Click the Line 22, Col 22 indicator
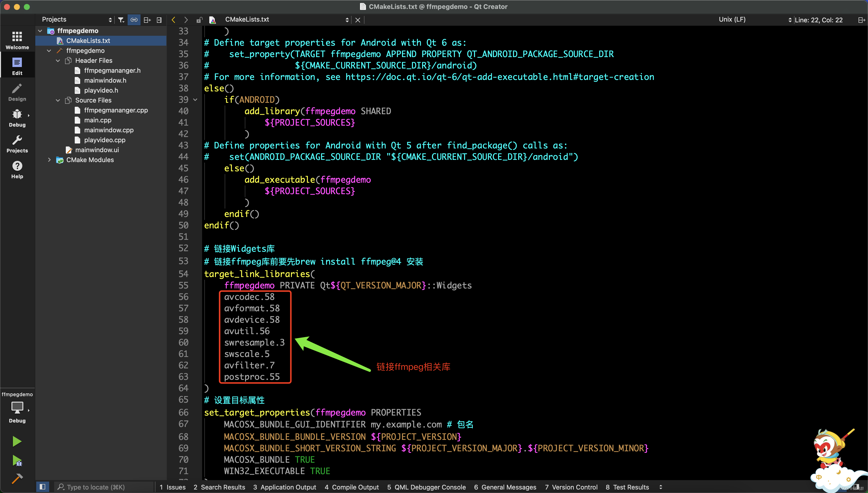Screen dimensions: 868x493 (818, 20)
